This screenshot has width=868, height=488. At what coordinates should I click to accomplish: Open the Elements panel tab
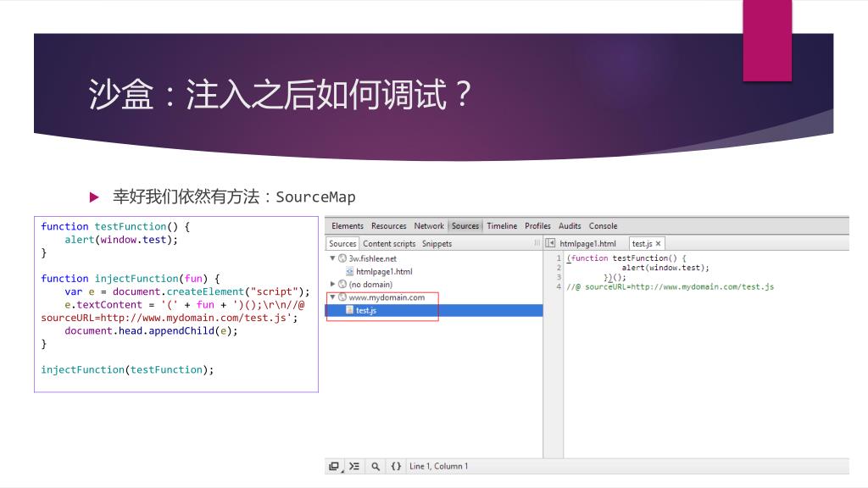(347, 225)
